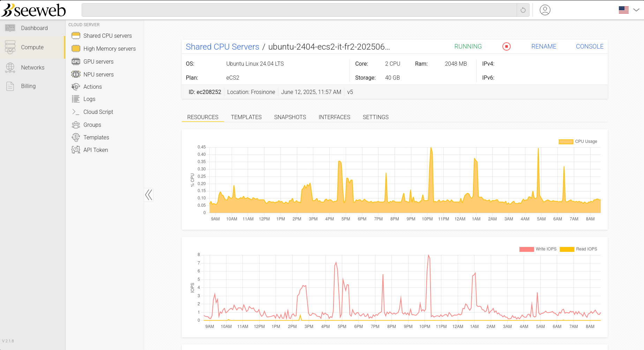The height and width of the screenshot is (350, 644).
Task: Click the 2 CPU core value
Action: [392, 64]
